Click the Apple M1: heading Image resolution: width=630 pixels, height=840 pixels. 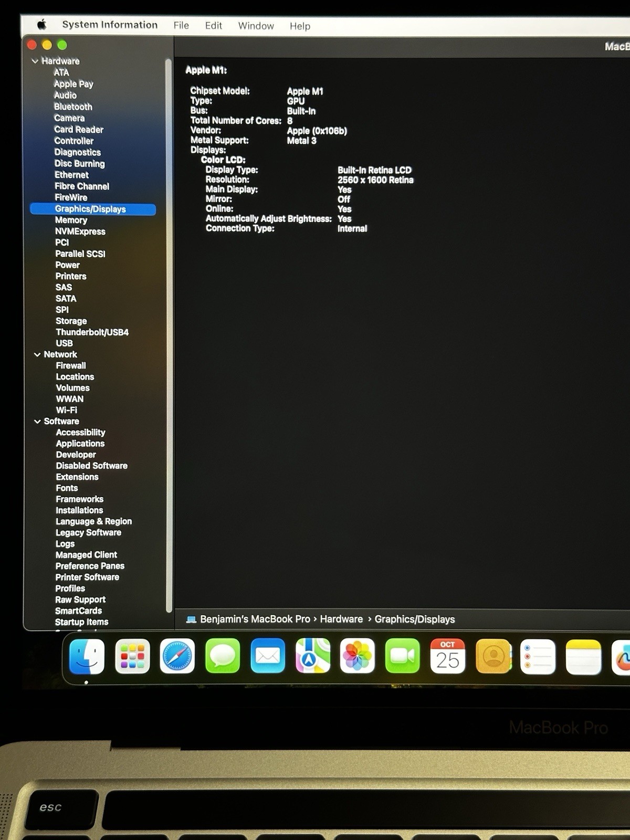pos(206,70)
